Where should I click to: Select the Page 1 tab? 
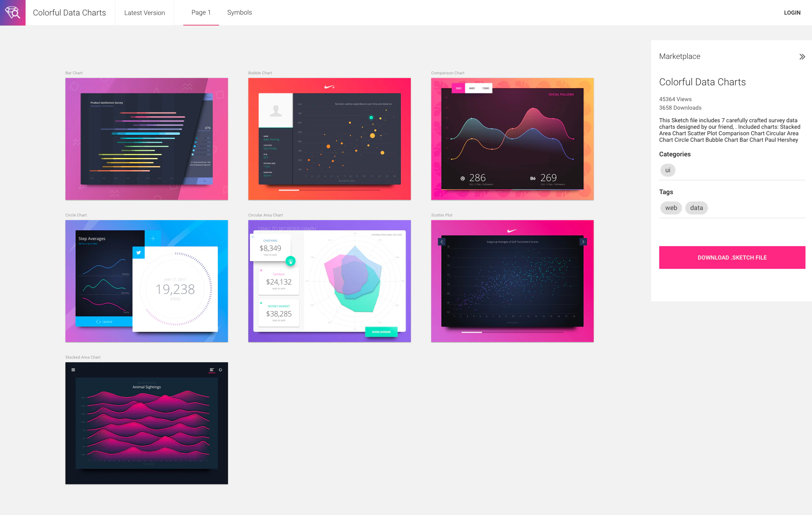click(x=201, y=13)
